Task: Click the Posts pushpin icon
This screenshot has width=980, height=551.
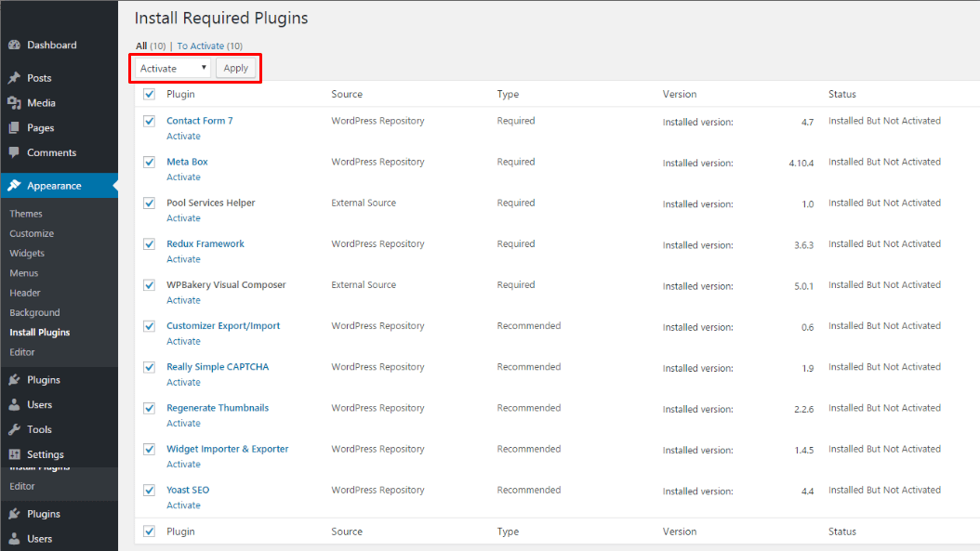Action: pyautogui.click(x=14, y=78)
